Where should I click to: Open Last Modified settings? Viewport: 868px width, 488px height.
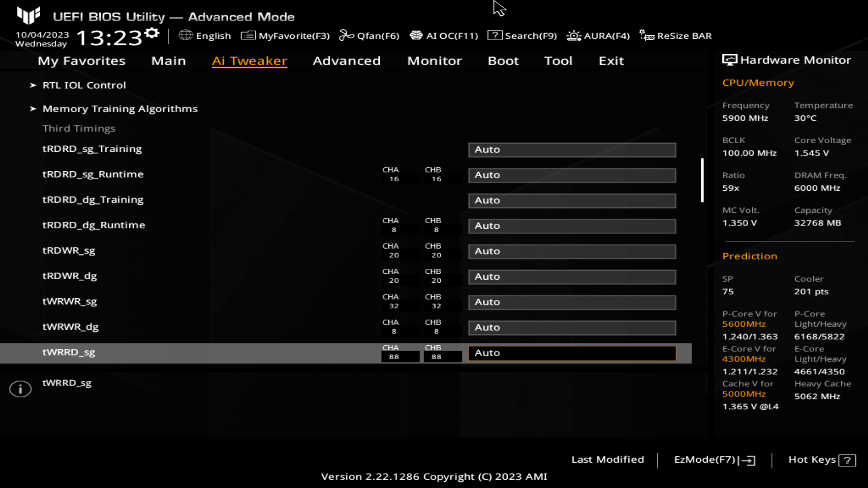coord(608,460)
